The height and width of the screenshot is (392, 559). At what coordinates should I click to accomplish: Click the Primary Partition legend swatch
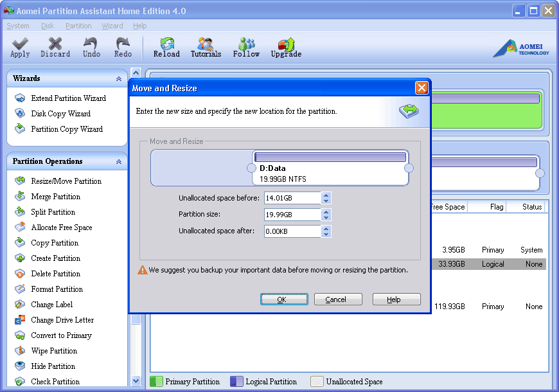pos(156,381)
